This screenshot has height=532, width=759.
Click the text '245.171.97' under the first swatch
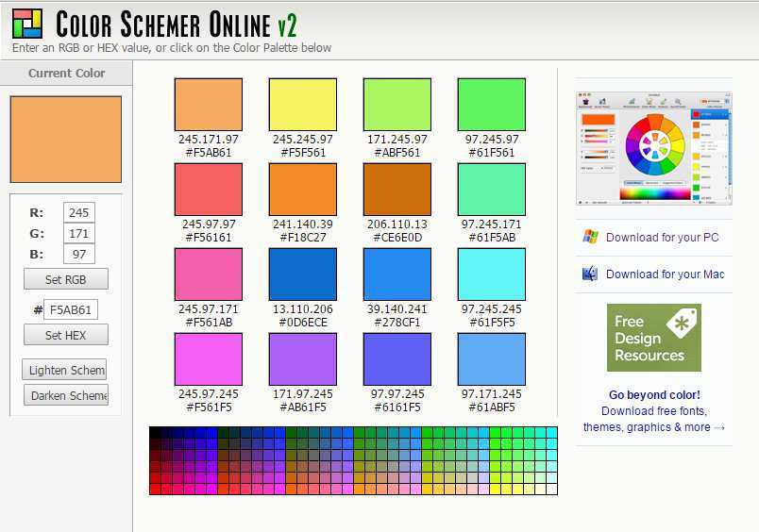click(x=209, y=140)
